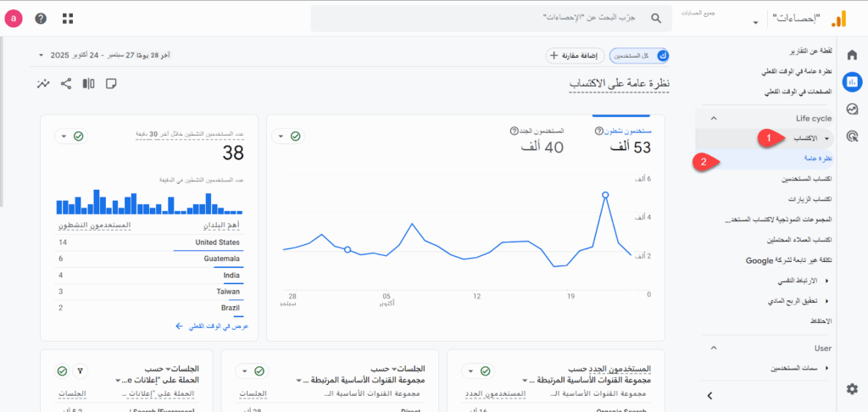Screen dimensions: 868x412
Task: Click the annotations note icon
Action: click(x=110, y=83)
